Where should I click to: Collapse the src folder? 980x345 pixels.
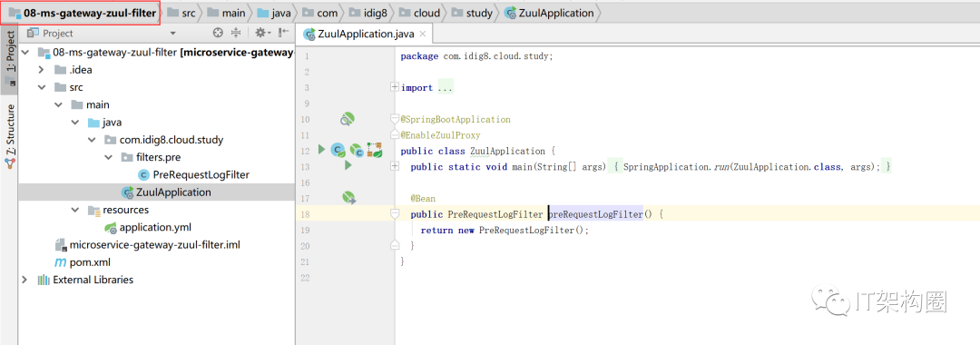point(41,87)
